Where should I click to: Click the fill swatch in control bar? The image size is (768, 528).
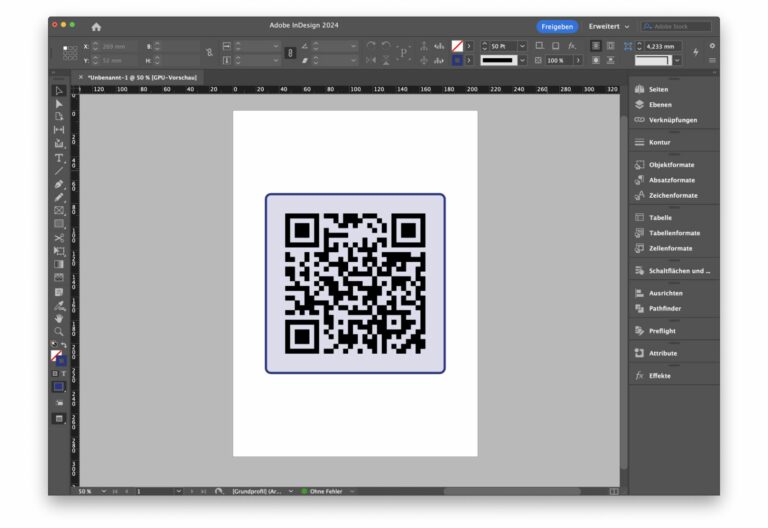pyautogui.click(x=457, y=46)
